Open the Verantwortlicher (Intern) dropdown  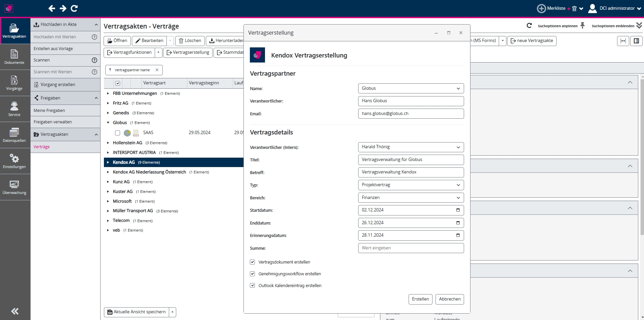[411, 147]
